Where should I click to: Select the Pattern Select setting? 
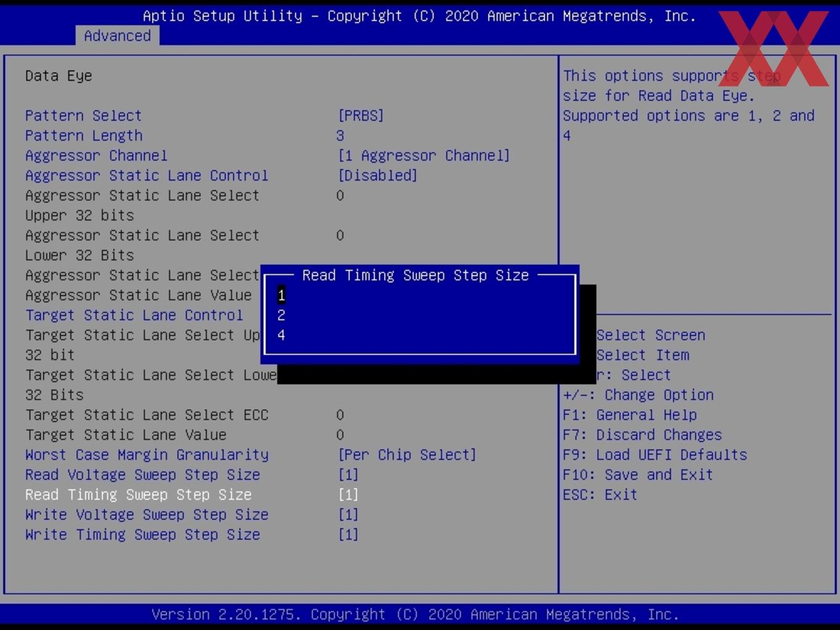point(83,115)
